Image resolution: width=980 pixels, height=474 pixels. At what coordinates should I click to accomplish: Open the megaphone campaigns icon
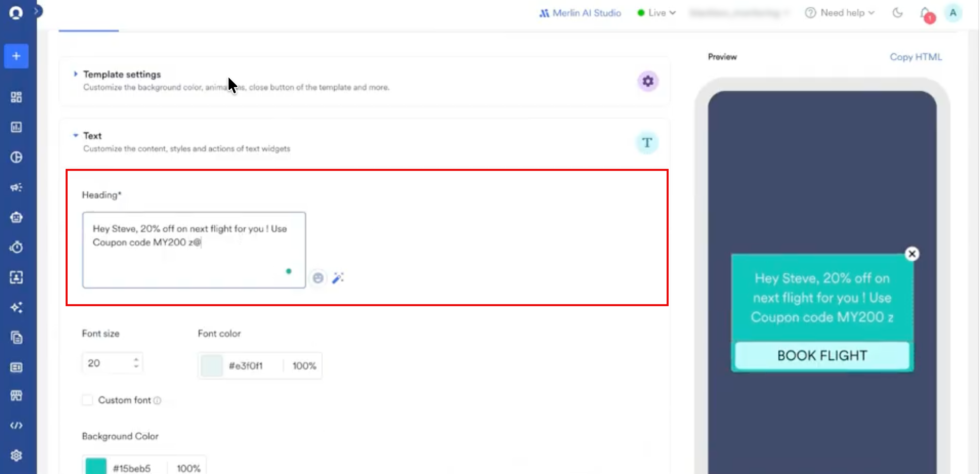pos(16,187)
